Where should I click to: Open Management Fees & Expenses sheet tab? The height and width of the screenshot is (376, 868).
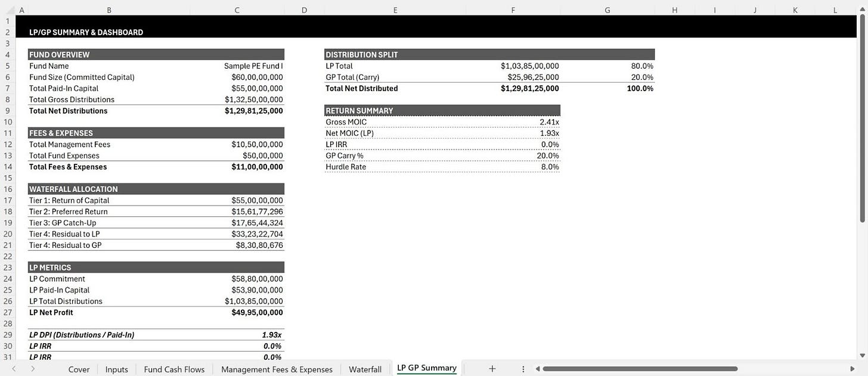click(x=277, y=369)
